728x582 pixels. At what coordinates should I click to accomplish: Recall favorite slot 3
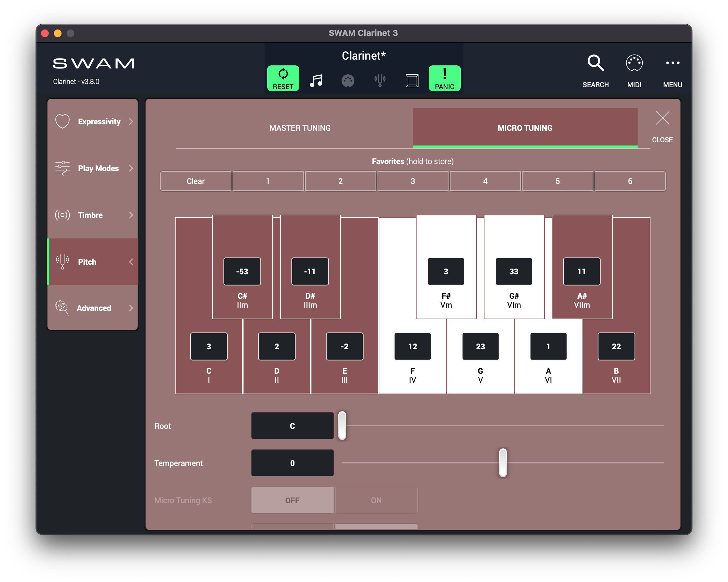pyautogui.click(x=413, y=181)
